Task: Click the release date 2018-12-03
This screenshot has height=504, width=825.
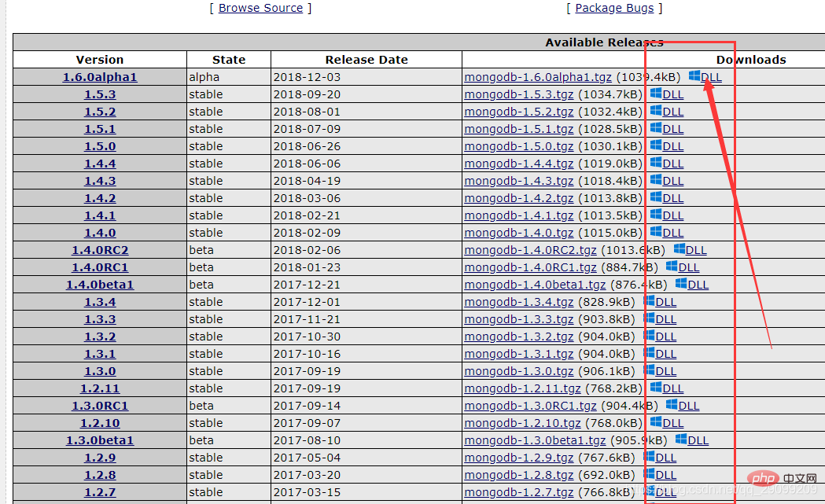Action: coord(307,77)
